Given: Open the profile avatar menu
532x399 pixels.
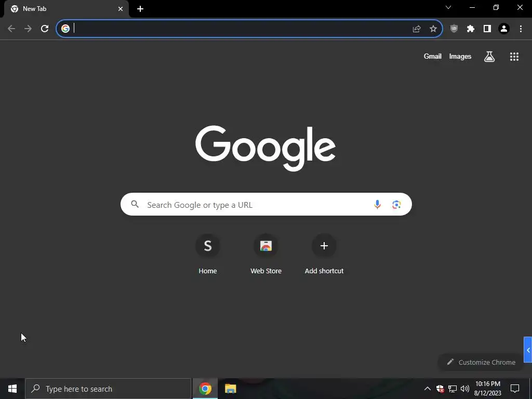Looking at the screenshot, I should (504, 29).
